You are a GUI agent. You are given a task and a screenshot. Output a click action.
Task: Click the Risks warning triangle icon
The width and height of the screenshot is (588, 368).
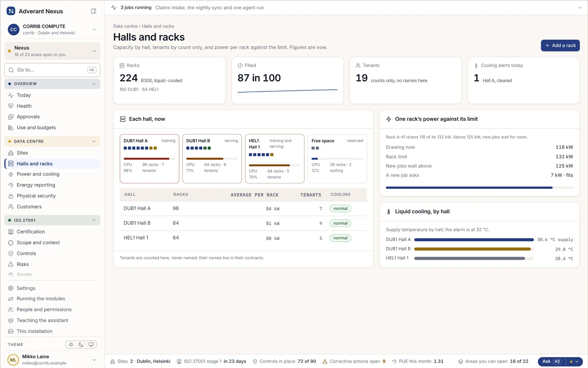11,264
